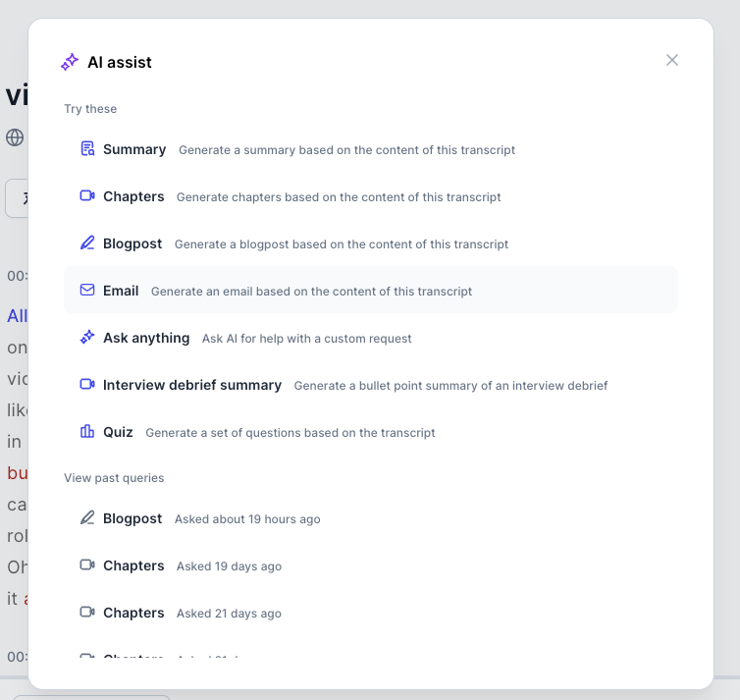Choose the Email generation option
Screen dimensions: 740x700
[x=121, y=291]
